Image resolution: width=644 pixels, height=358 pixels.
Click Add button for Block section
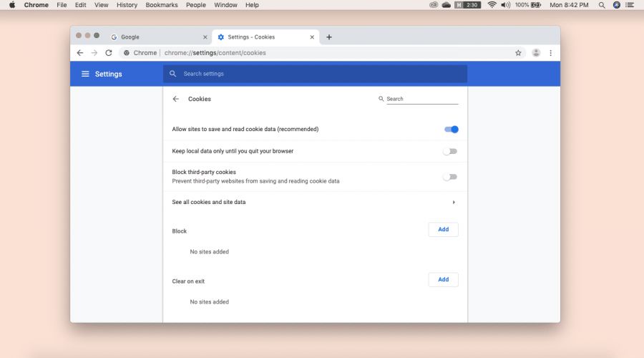click(x=443, y=230)
